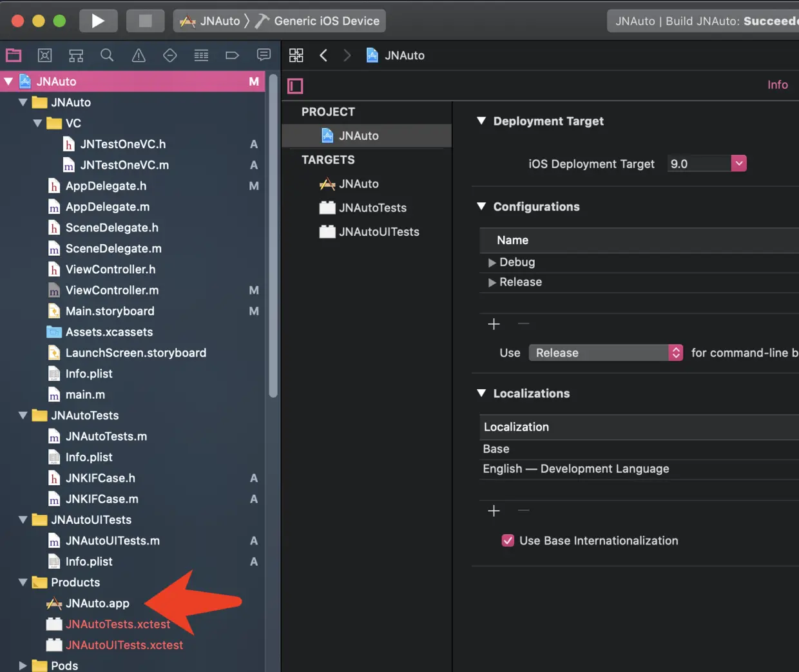The image size is (799, 672).
Task: Expand the Pods group
Action: [x=23, y=666]
